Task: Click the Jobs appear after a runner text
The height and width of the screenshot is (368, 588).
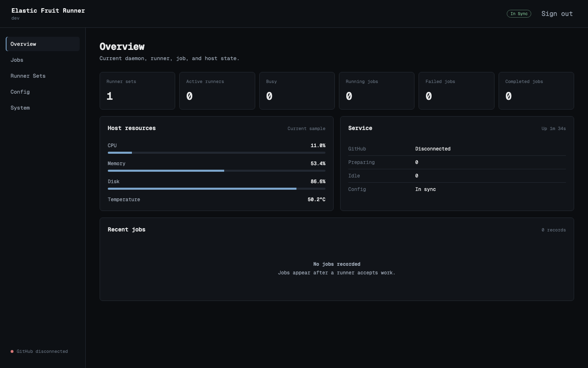Action: point(337,273)
